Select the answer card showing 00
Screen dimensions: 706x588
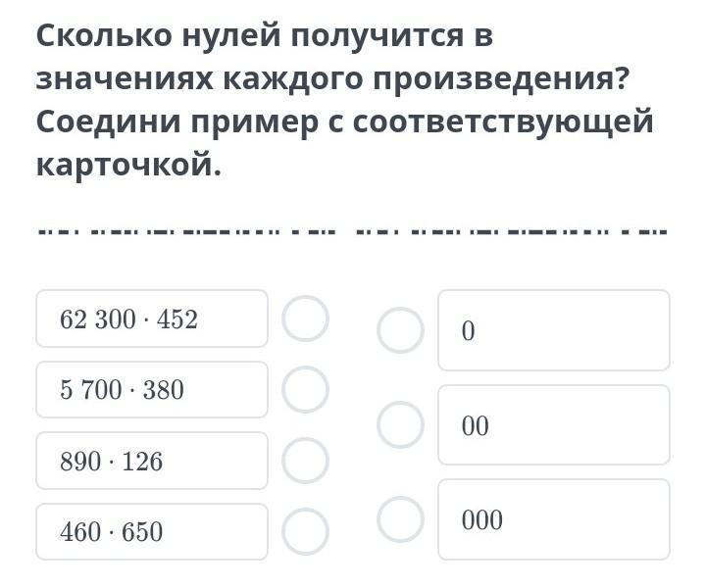coord(554,424)
